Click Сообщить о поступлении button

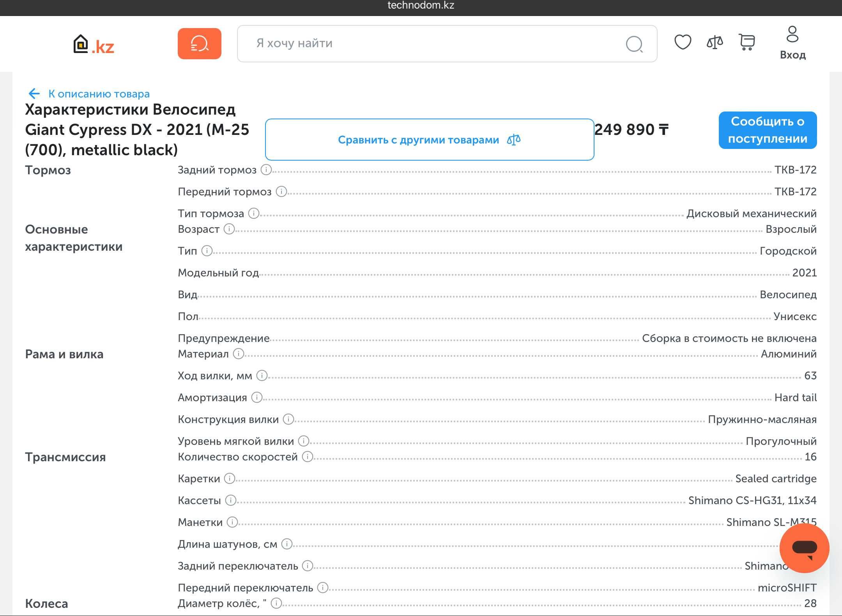coord(768,130)
